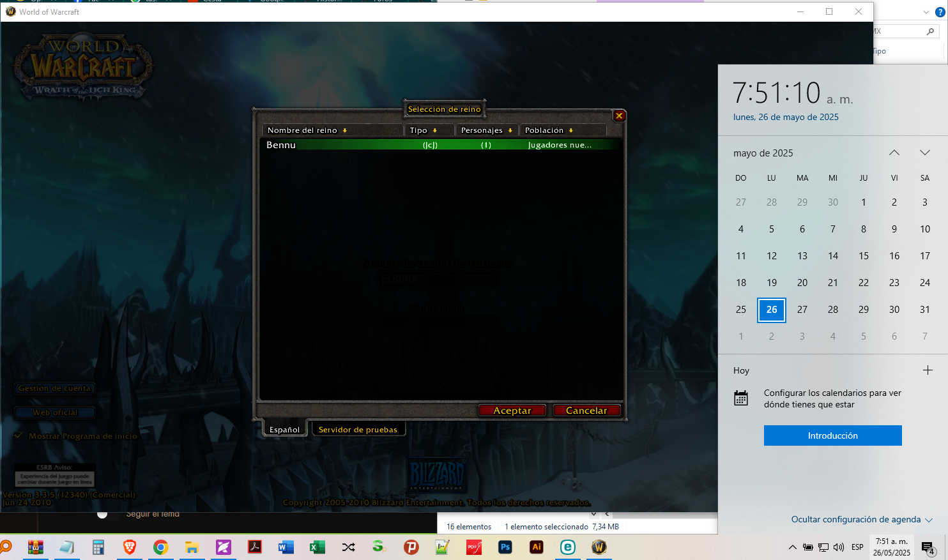
Task: Launch Microsoft Excel from taskbar
Action: tap(317, 547)
